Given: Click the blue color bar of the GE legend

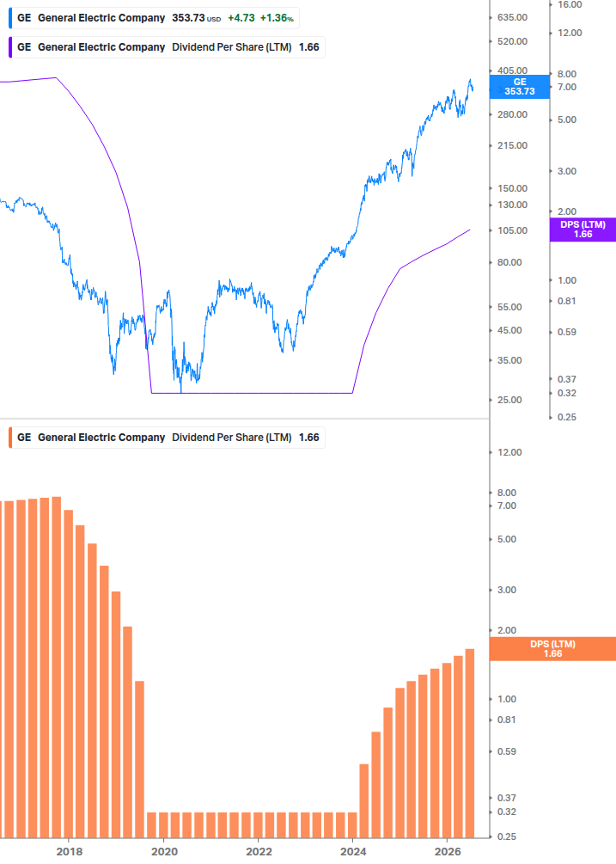Looking at the screenshot, I should (10, 18).
